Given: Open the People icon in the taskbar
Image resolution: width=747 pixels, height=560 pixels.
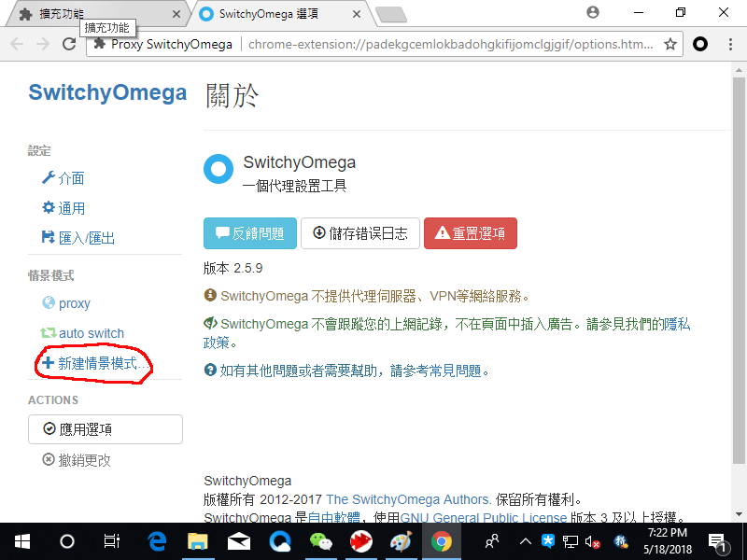Looking at the screenshot, I should 492,541.
